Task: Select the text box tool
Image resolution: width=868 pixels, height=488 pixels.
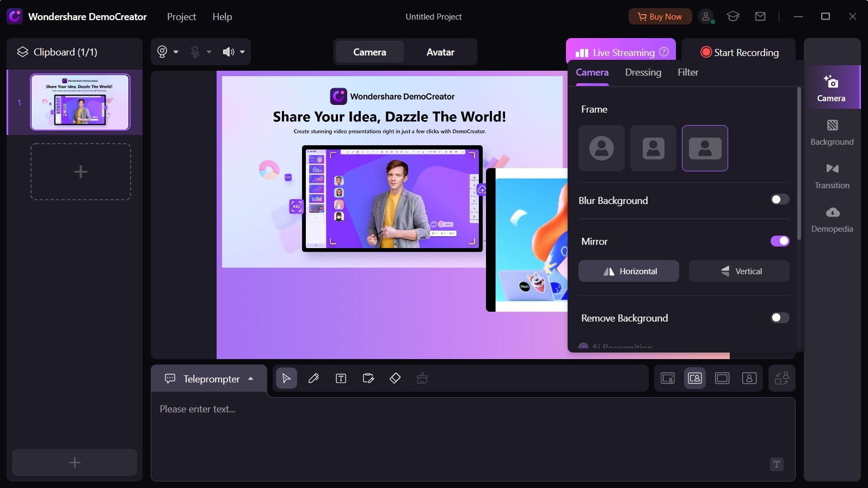Action: (x=341, y=378)
